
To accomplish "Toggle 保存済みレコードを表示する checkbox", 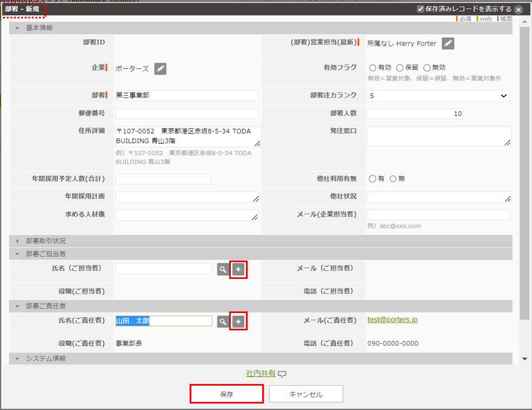I will (420, 9).
